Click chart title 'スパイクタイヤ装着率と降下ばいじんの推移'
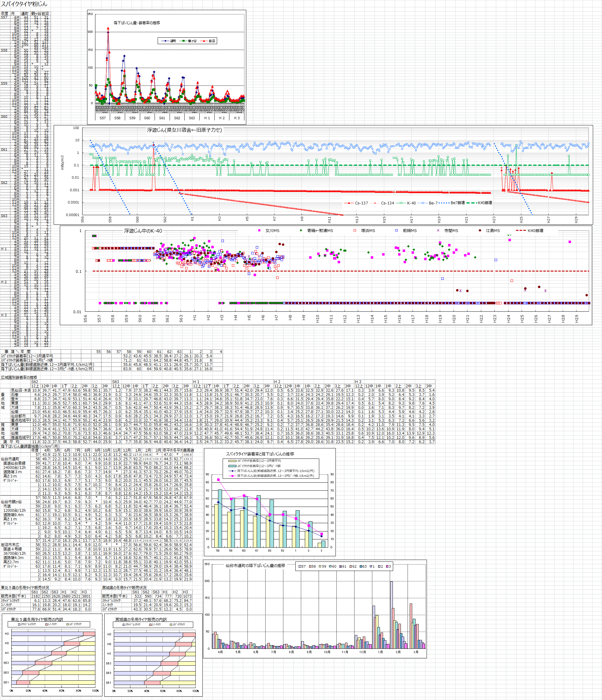602x700 pixels. pyautogui.click(x=260, y=454)
